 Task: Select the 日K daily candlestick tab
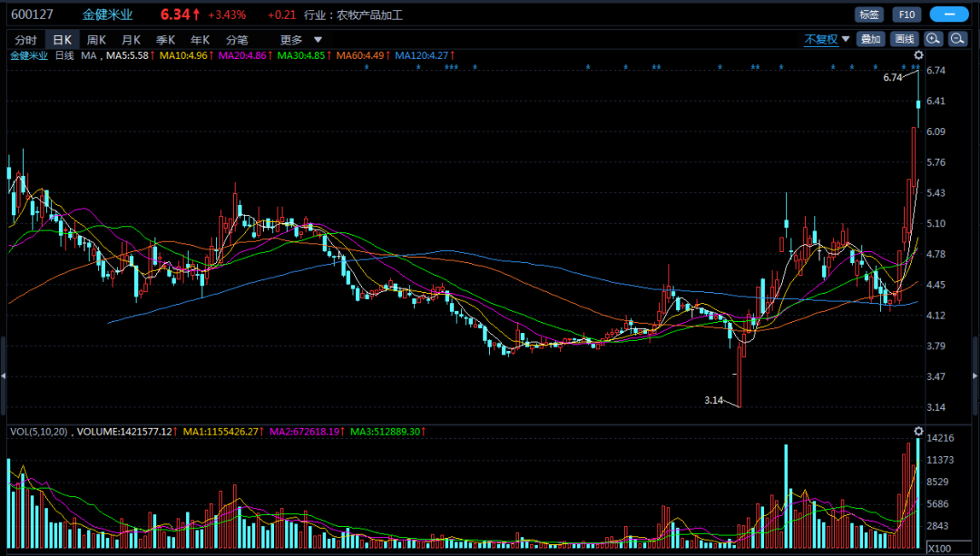(x=62, y=40)
